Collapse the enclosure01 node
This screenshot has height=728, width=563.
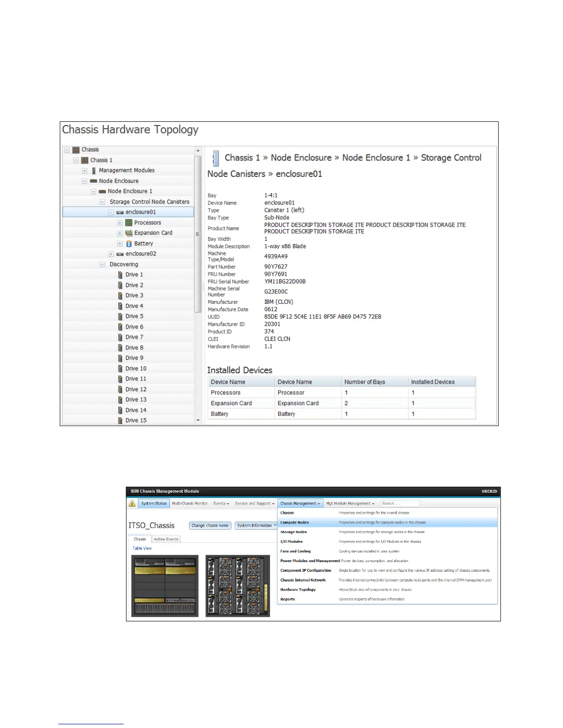[111, 212]
